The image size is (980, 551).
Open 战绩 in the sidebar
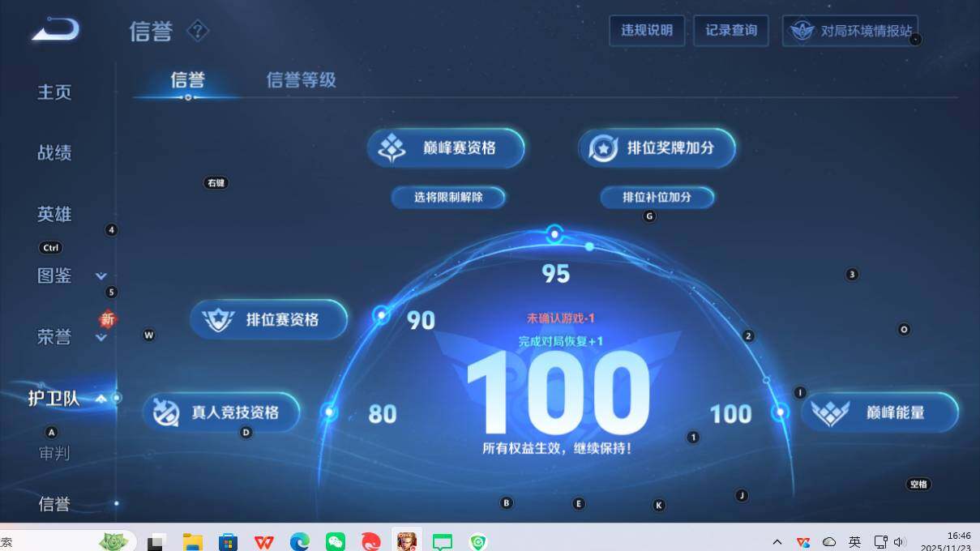(54, 152)
